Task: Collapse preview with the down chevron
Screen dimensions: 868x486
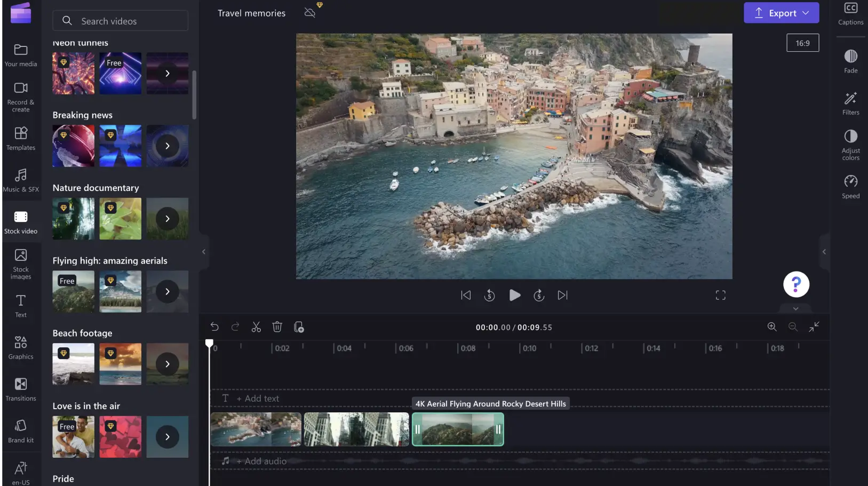Action: pyautogui.click(x=795, y=309)
